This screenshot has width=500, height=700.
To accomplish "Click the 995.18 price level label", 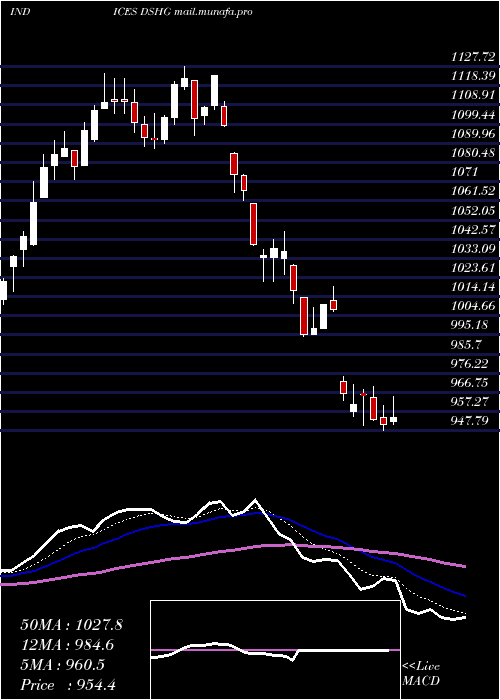I will 471,325.
